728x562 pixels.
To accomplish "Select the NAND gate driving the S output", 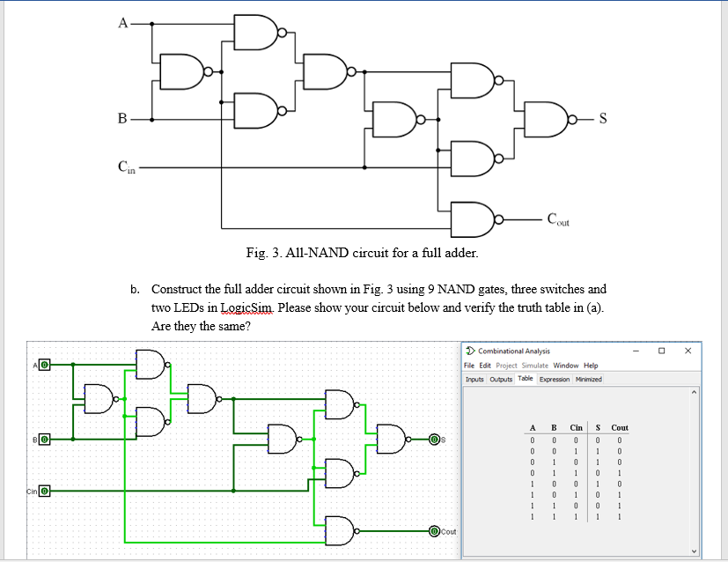I will [x=392, y=438].
